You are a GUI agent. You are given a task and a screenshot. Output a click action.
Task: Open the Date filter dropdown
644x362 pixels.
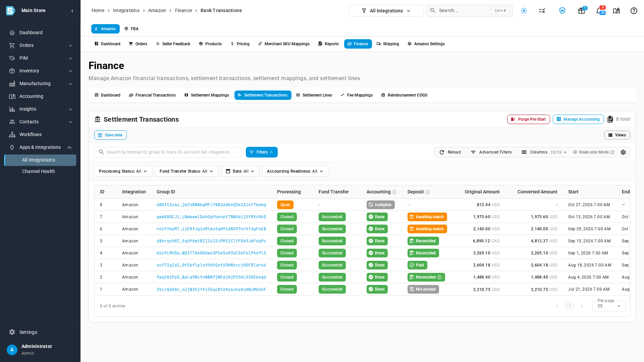[240, 171]
